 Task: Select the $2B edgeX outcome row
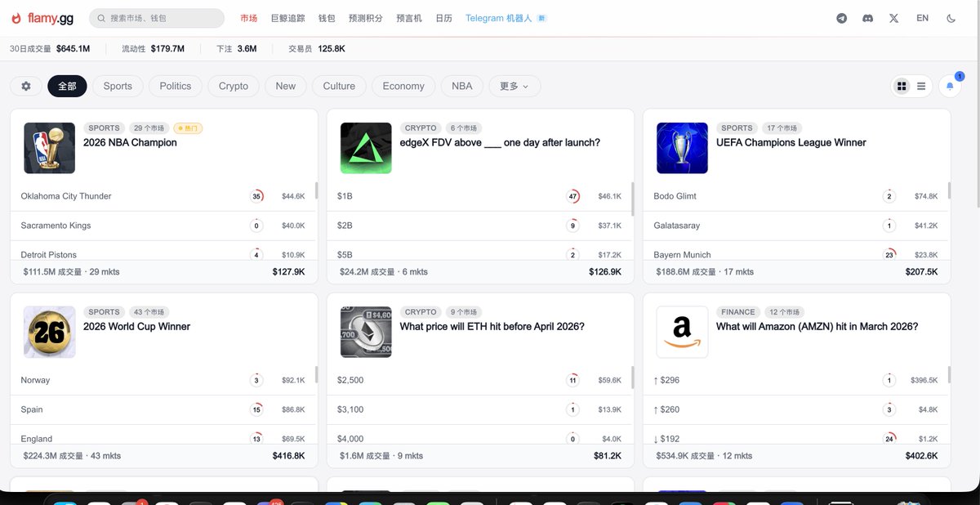click(479, 226)
